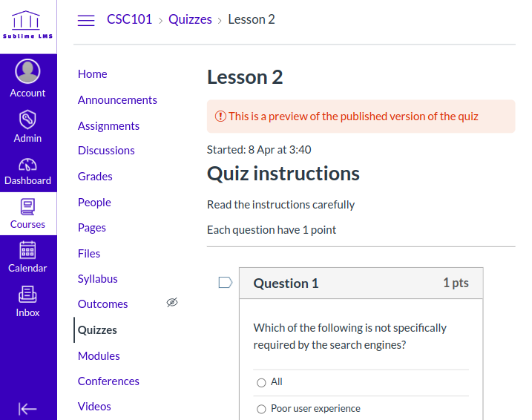Go to the CSC101 breadcrumb link

click(x=129, y=20)
